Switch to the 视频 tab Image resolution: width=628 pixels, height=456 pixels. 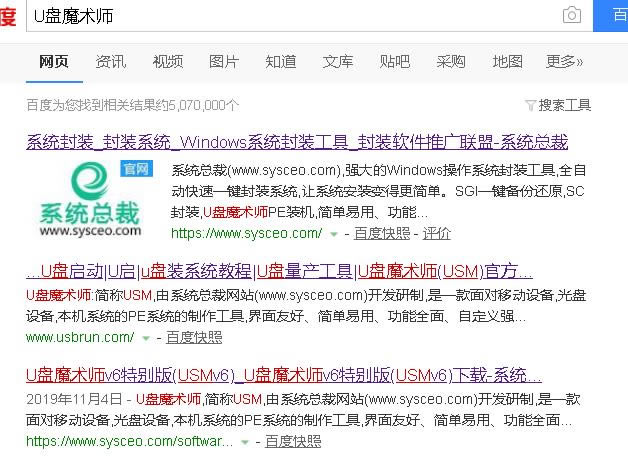tap(167, 62)
